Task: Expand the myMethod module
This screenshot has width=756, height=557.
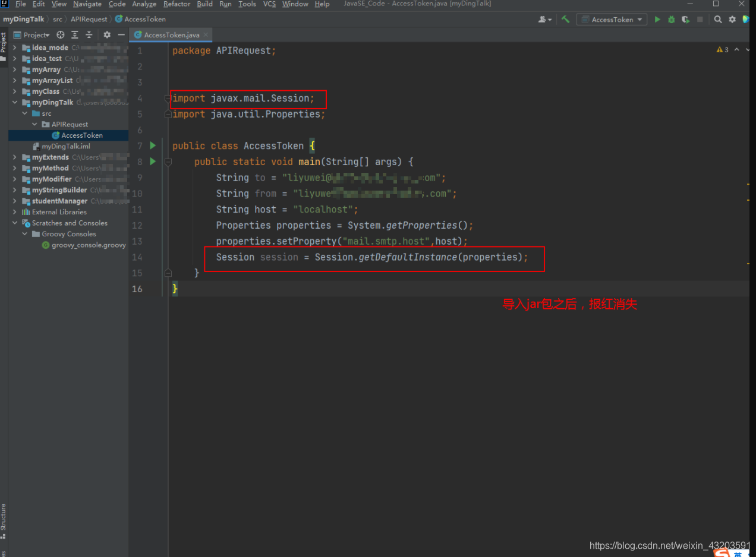Action: [x=15, y=168]
